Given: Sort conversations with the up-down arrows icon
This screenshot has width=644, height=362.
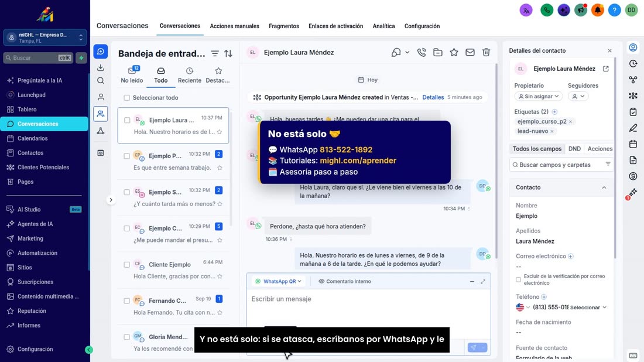Looking at the screenshot, I should click(x=228, y=53).
